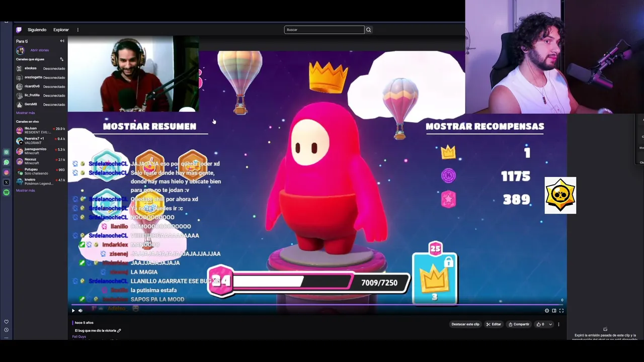Viewport: 644px width, 362px height.
Task: Click elxokas channel avatar
Action: point(19,68)
